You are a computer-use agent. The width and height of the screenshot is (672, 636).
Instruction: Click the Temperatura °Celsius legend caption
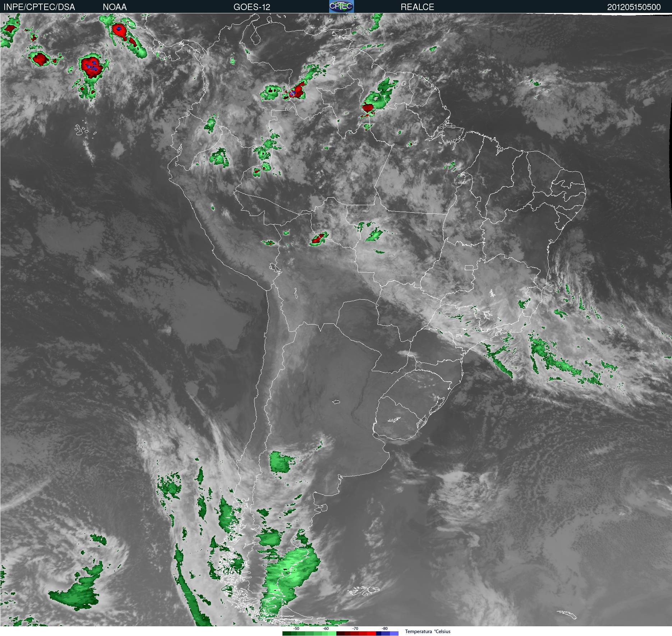428,631
